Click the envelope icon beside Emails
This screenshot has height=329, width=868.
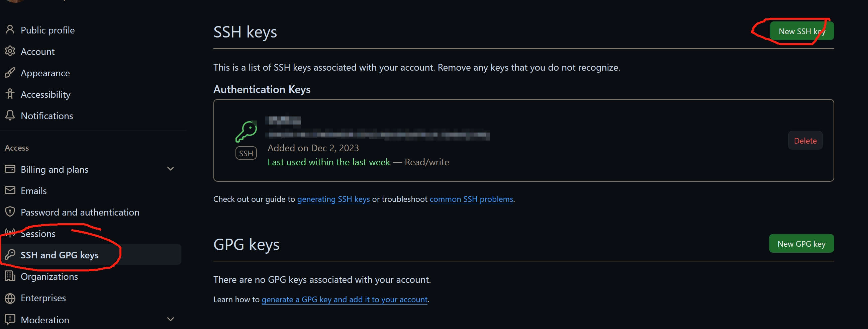click(10, 190)
